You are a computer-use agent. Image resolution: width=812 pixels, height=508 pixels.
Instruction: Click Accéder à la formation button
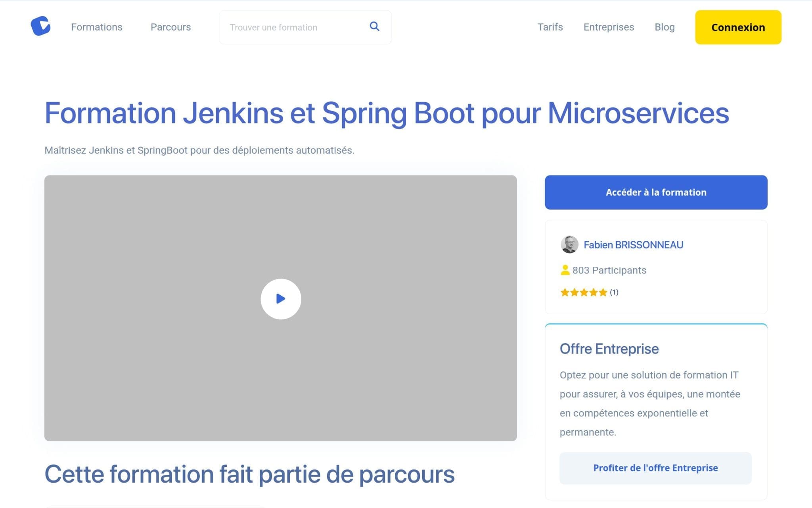coord(656,192)
